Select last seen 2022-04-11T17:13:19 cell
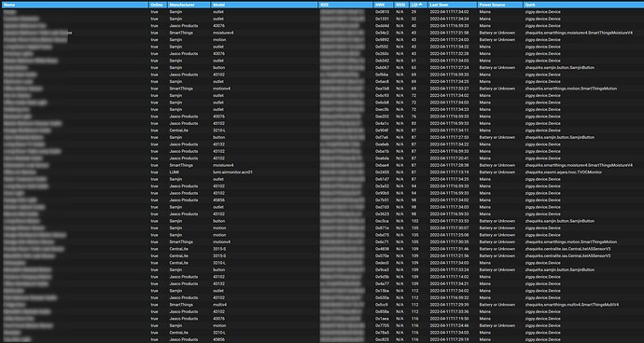644x343 pixels. coord(449,172)
